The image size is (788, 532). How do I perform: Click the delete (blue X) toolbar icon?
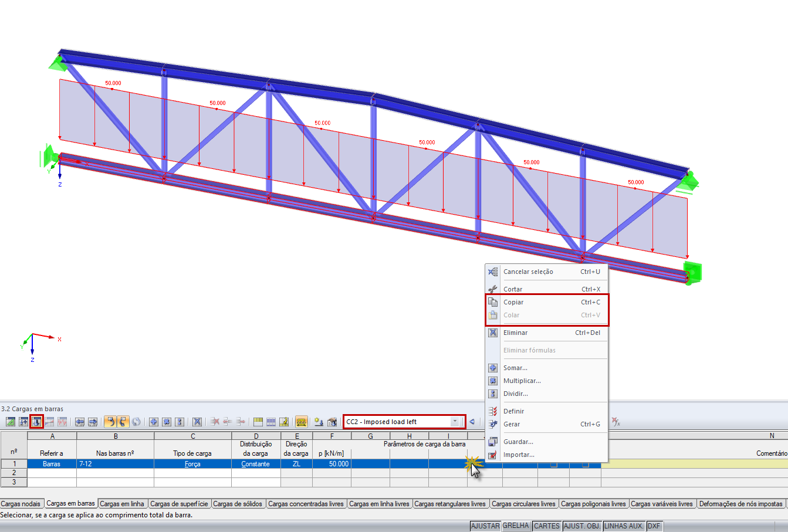pos(197,422)
